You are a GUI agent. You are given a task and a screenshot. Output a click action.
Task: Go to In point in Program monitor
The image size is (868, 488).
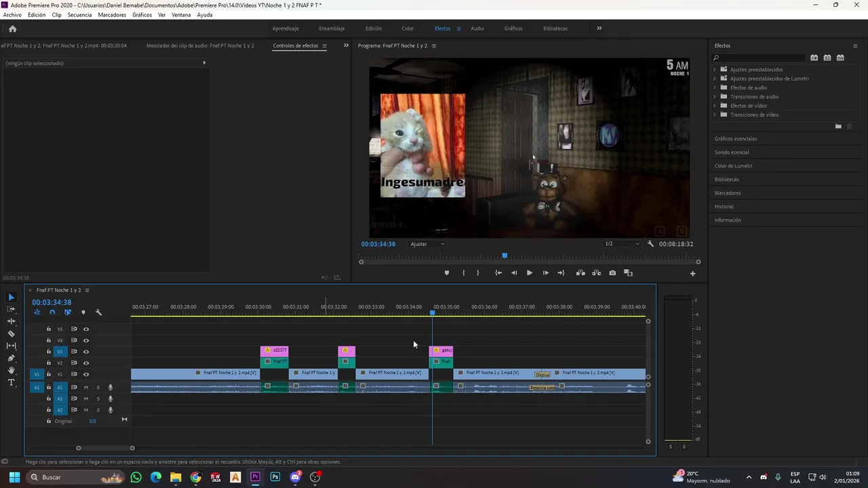(498, 273)
